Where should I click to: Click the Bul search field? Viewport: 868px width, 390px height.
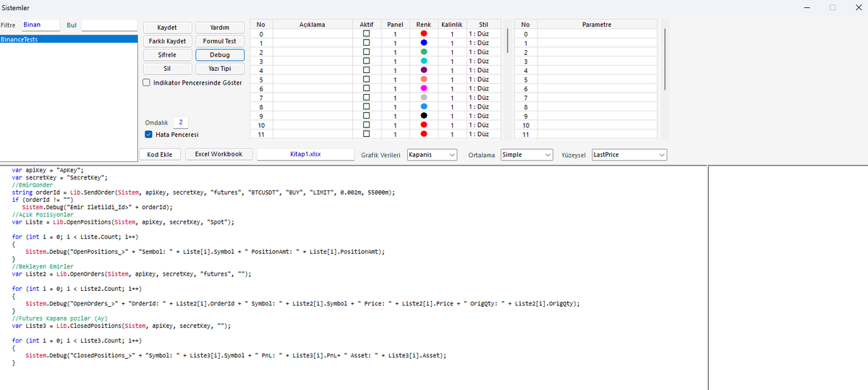click(x=109, y=25)
